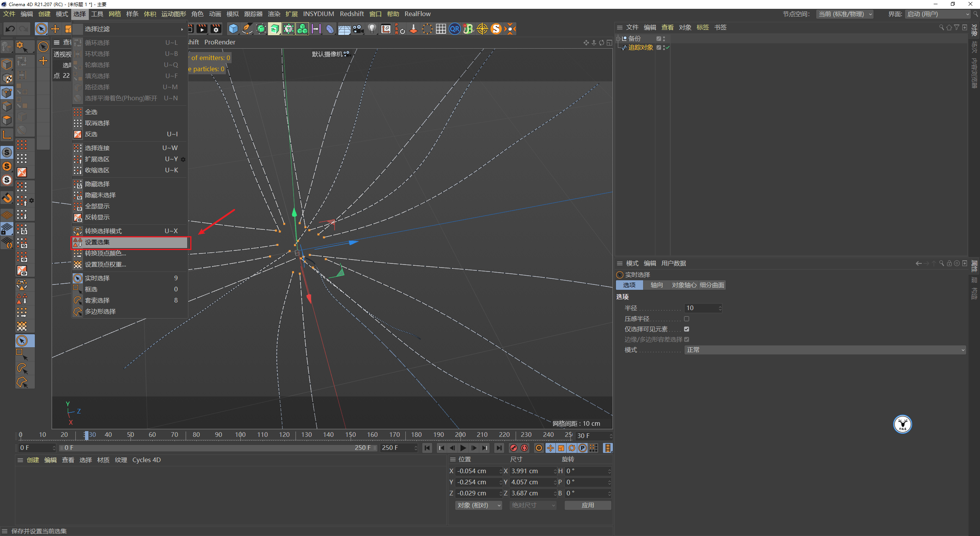Click the floor/ground object icon

tap(344, 29)
